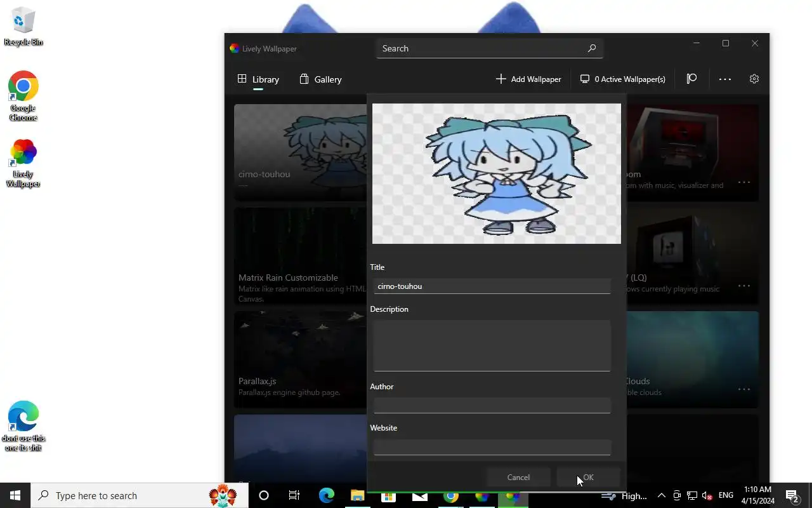
Task: Select the cirno-touhou library card
Action: point(300,152)
